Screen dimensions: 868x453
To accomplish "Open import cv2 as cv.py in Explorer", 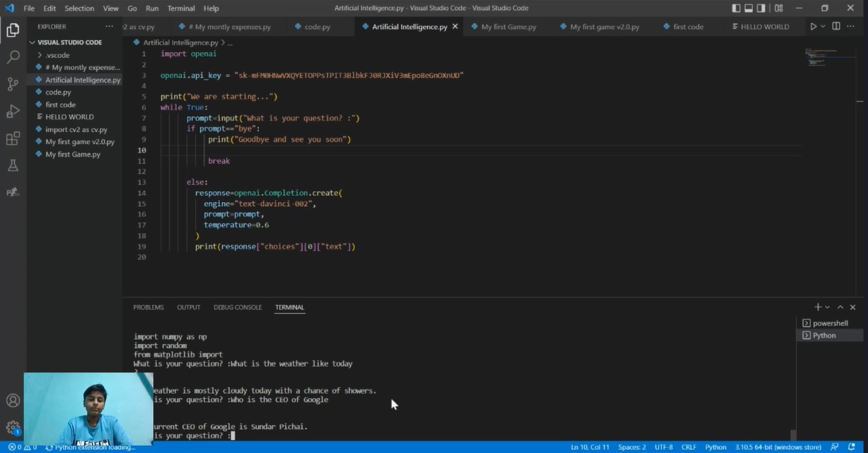I will coord(76,130).
